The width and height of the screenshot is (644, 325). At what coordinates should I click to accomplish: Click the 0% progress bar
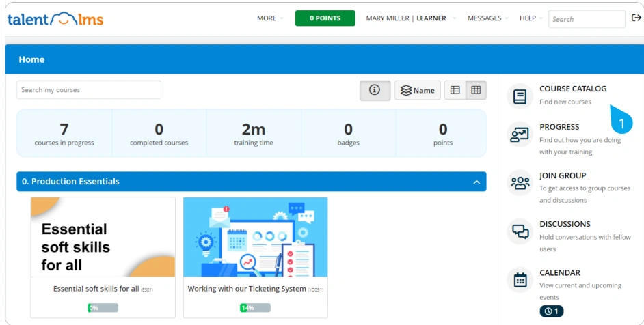(x=103, y=308)
